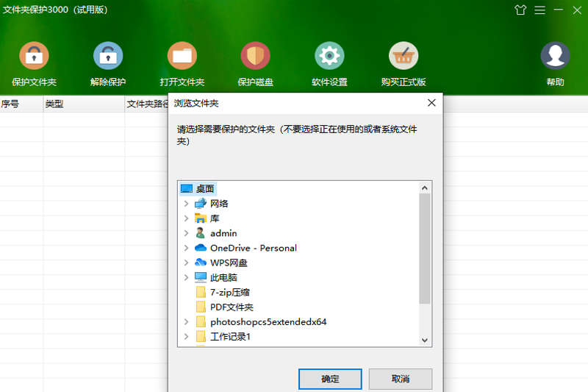The image size is (588, 392).
Task: Click the 解除保护 unlock icon
Action: pos(108,56)
